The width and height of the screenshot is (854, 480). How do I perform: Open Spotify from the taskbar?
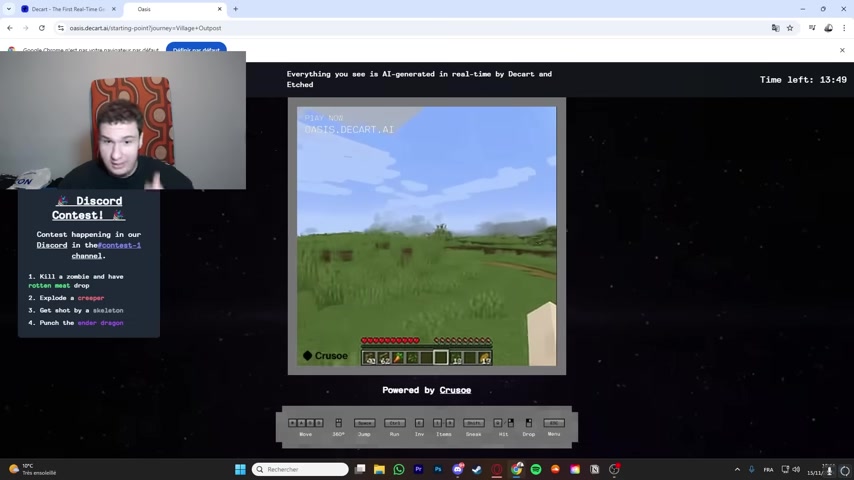[x=536, y=469]
